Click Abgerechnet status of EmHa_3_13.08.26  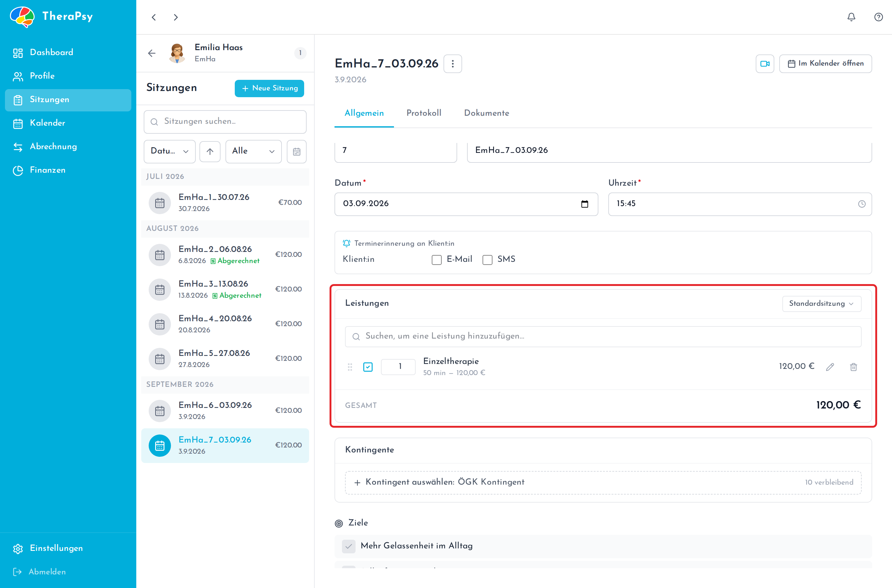pos(237,296)
